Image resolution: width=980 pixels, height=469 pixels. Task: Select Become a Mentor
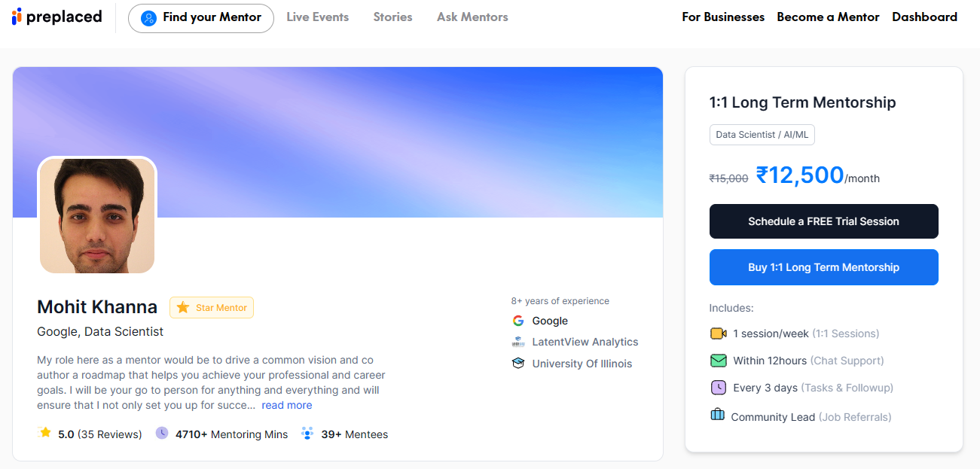[x=828, y=17]
